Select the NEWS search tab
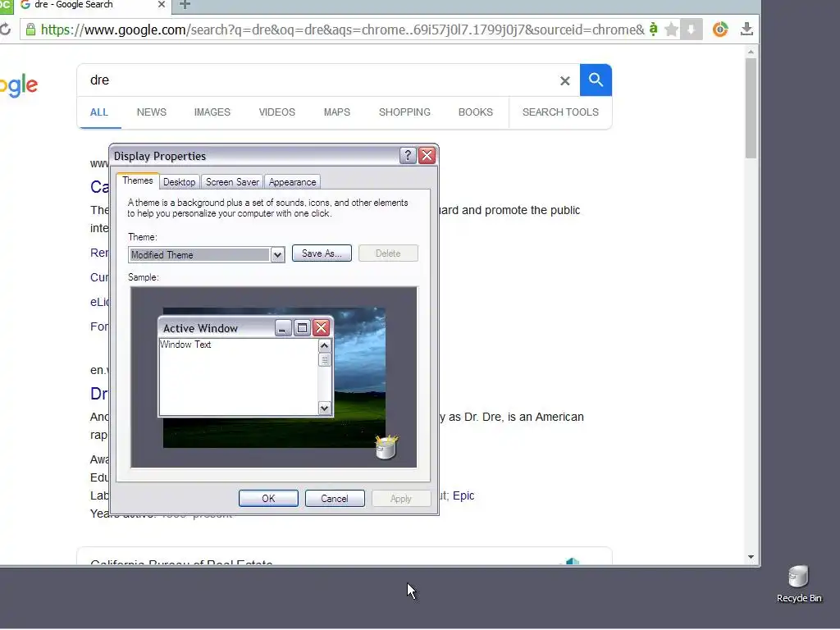Screen dimensions: 840x630 [x=152, y=112]
